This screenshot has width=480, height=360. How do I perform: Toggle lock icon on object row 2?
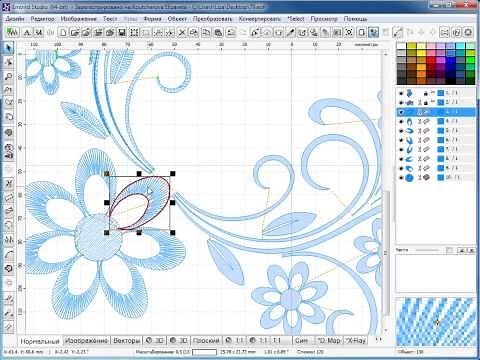(x=426, y=103)
